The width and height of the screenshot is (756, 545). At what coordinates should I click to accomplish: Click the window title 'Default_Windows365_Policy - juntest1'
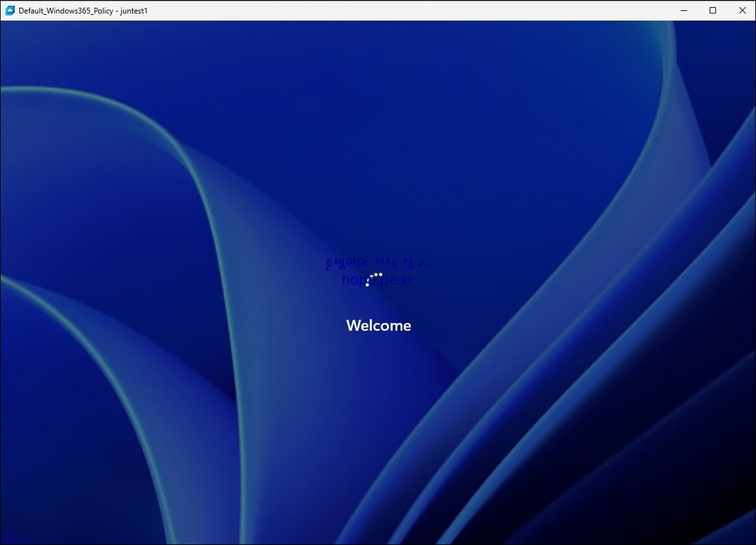(x=83, y=10)
